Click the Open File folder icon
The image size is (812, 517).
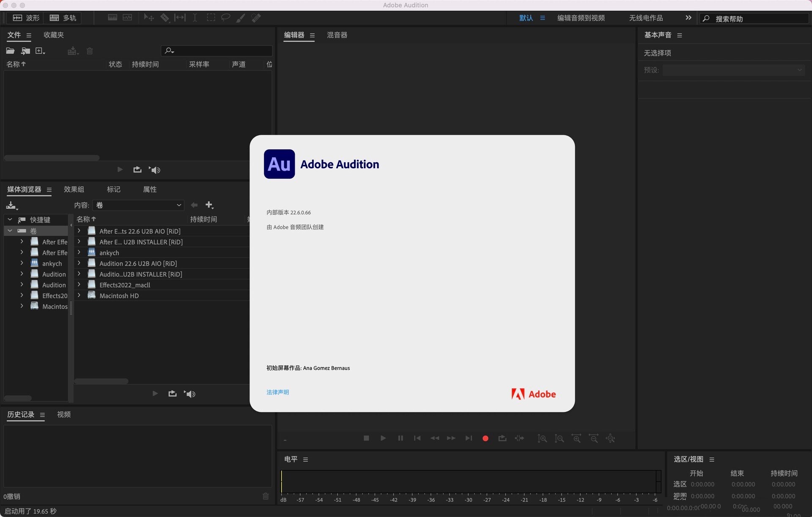[10, 51]
